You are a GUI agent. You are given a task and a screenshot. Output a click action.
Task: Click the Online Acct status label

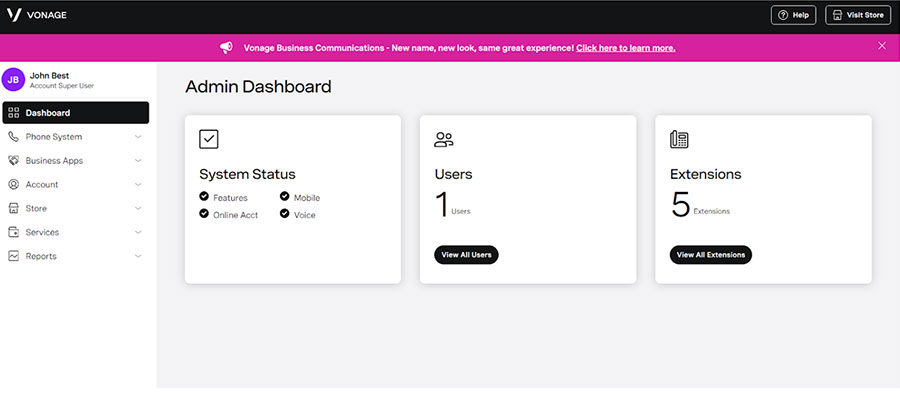click(x=236, y=215)
